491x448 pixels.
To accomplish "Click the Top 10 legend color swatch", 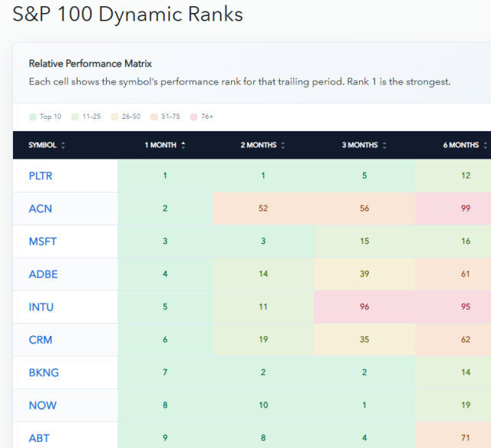I will 33,117.
